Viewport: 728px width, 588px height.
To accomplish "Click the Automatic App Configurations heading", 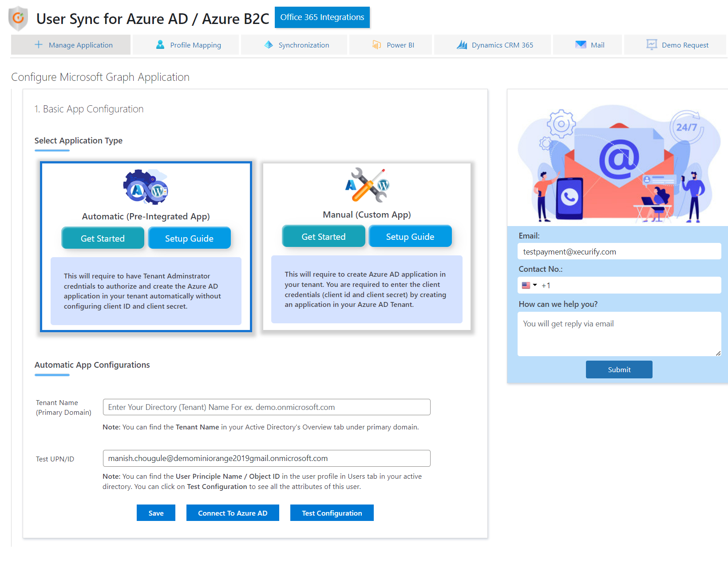I will (92, 365).
